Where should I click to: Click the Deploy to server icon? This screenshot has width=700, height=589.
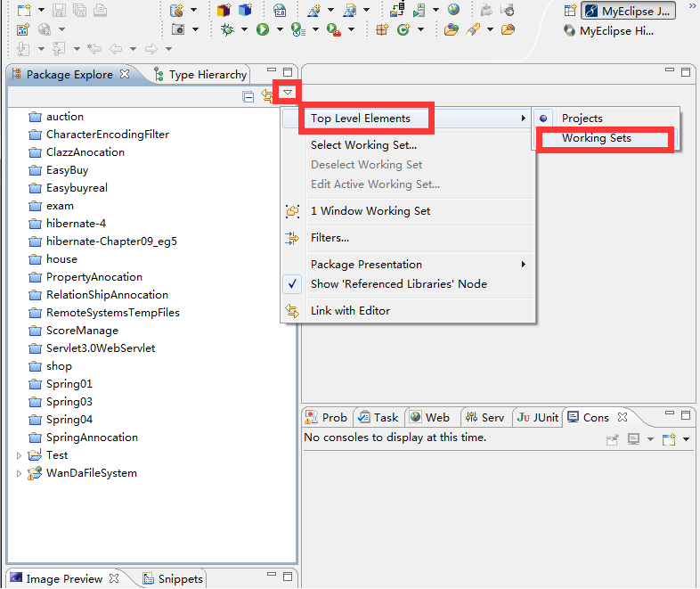(x=397, y=10)
